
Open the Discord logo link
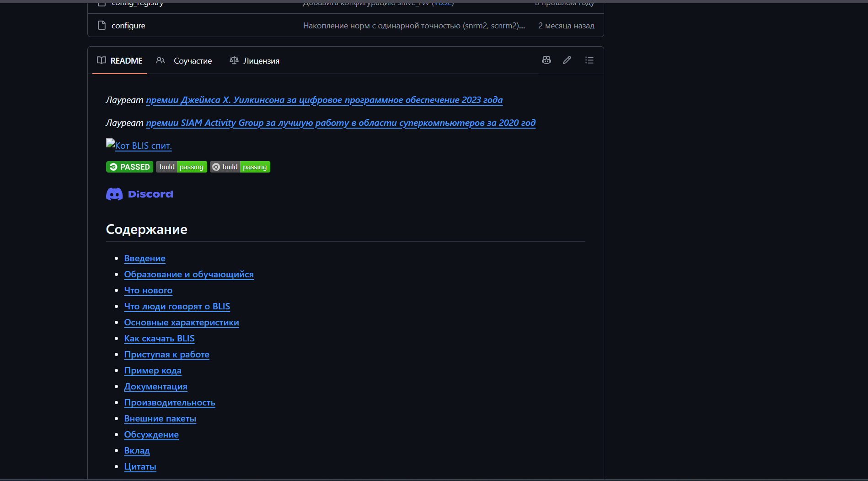pyautogui.click(x=139, y=194)
